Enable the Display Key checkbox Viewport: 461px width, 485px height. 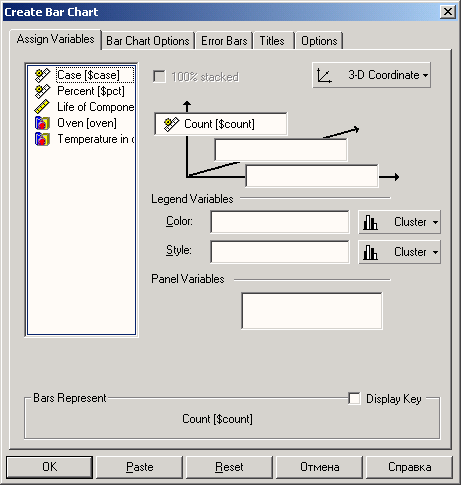(x=354, y=398)
